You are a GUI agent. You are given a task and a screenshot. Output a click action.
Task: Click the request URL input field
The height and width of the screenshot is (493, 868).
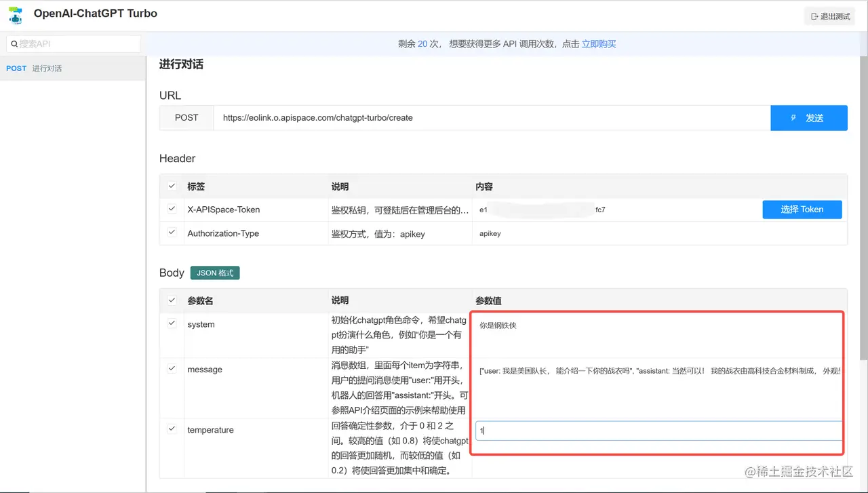[x=492, y=117]
